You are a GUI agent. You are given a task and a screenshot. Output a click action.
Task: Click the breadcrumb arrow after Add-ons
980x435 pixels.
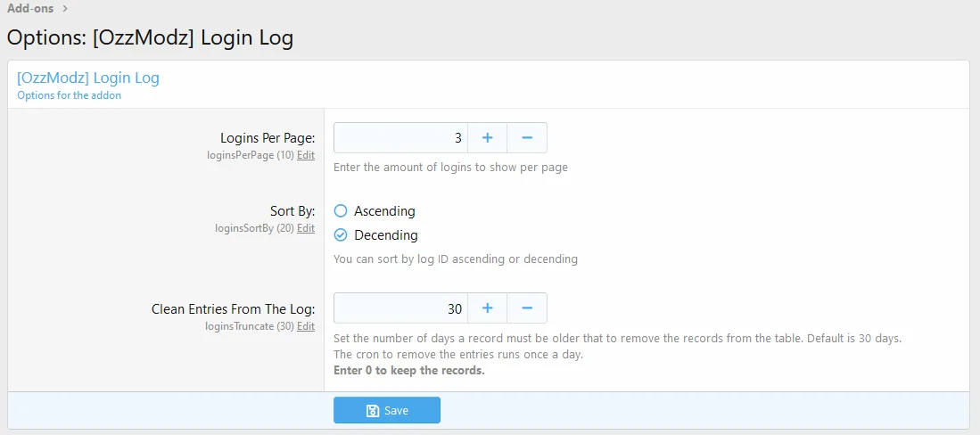(x=65, y=9)
